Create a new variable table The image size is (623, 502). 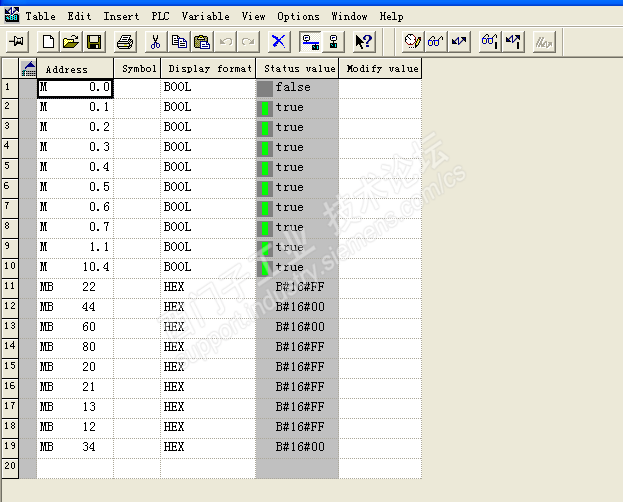[48, 41]
